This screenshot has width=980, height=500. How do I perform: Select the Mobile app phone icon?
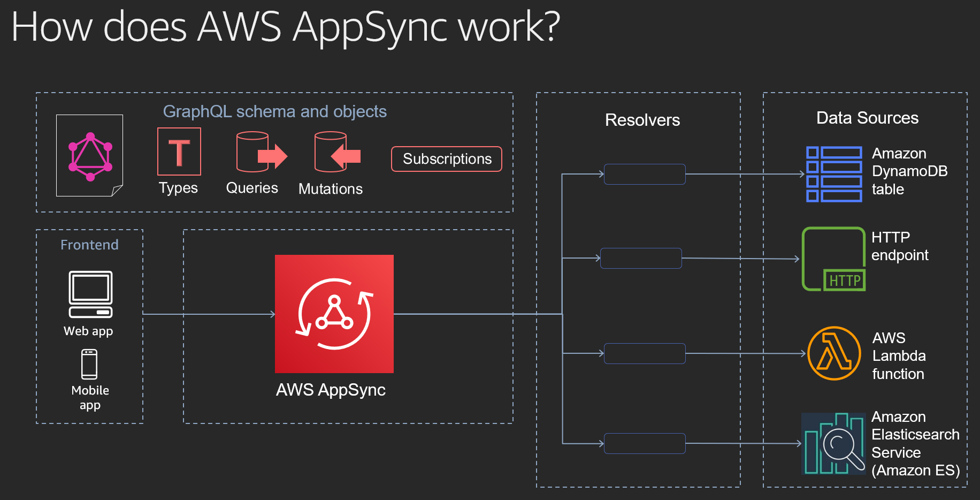tap(89, 365)
